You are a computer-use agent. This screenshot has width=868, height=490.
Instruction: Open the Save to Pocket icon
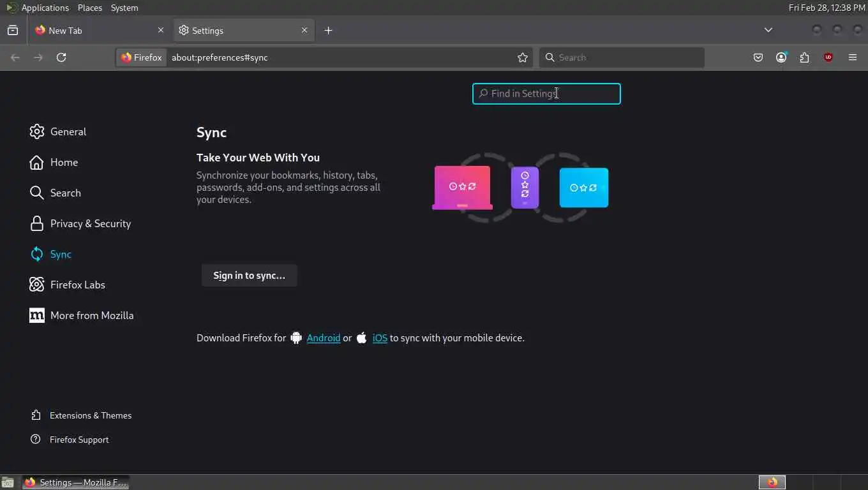tap(758, 57)
